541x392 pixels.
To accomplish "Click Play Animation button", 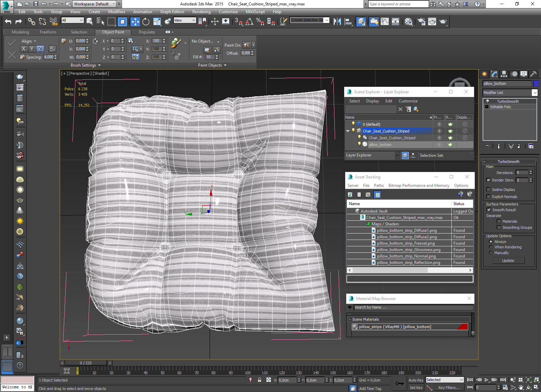I will click(487, 380).
